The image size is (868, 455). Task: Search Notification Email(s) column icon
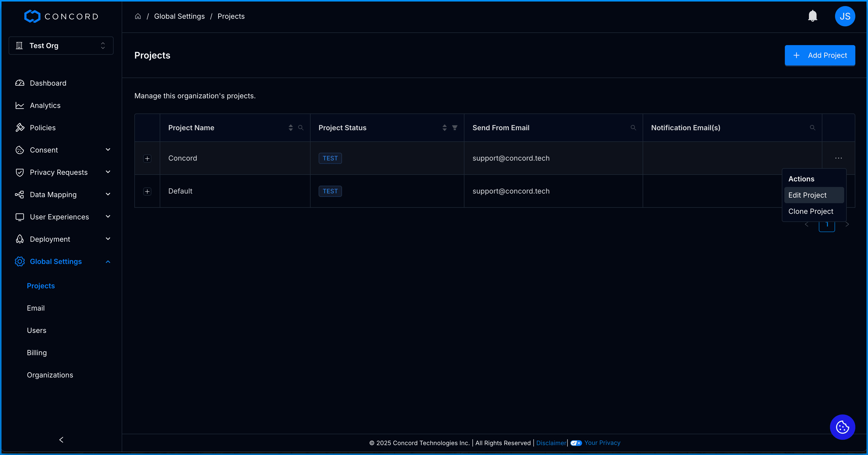point(812,128)
